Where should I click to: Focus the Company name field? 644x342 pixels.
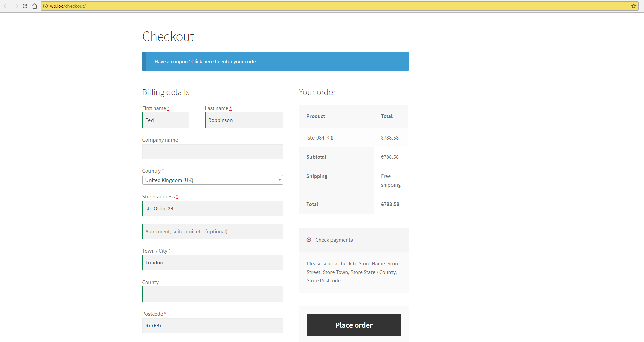213,152
